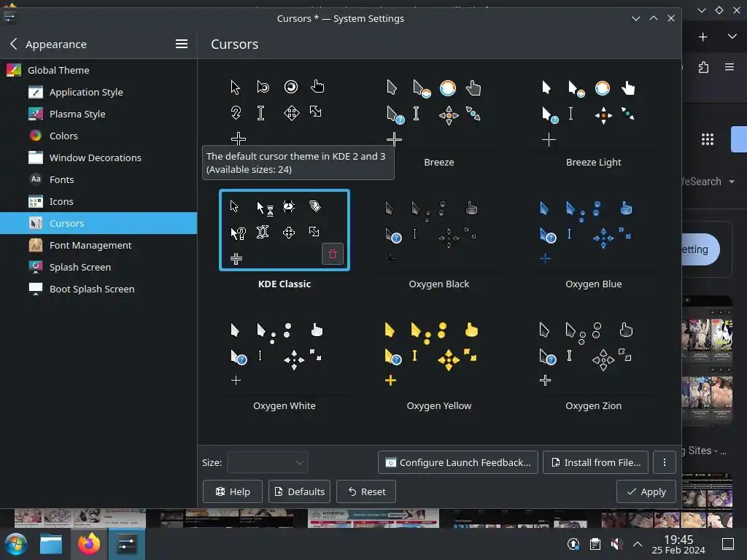
Task: Open the hamburger menu beside Appearance
Action: pos(182,44)
